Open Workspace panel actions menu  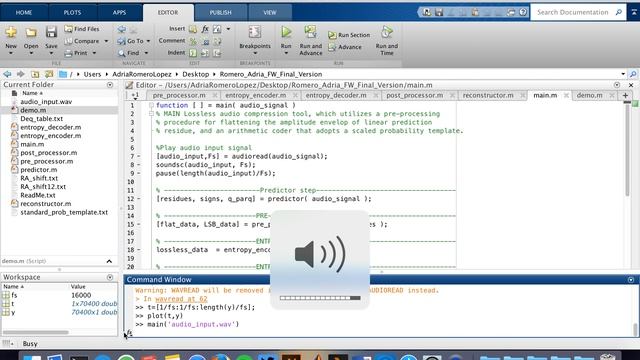pyautogui.click(x=110, y=278)
